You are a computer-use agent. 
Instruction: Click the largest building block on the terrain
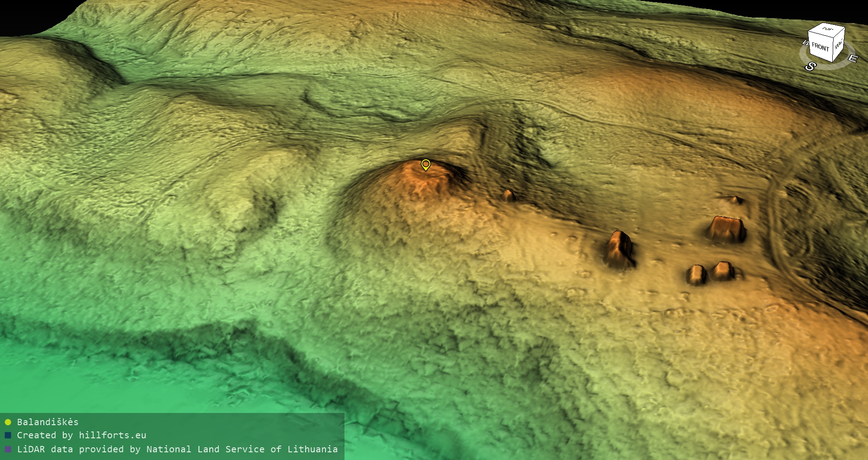pyautogui.click(x=726, y=229)
